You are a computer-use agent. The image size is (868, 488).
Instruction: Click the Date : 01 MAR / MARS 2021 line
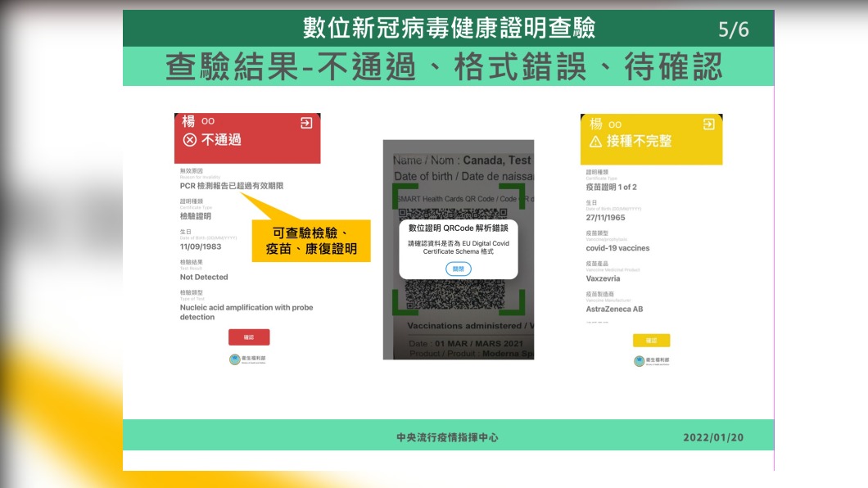pos(466,344)
